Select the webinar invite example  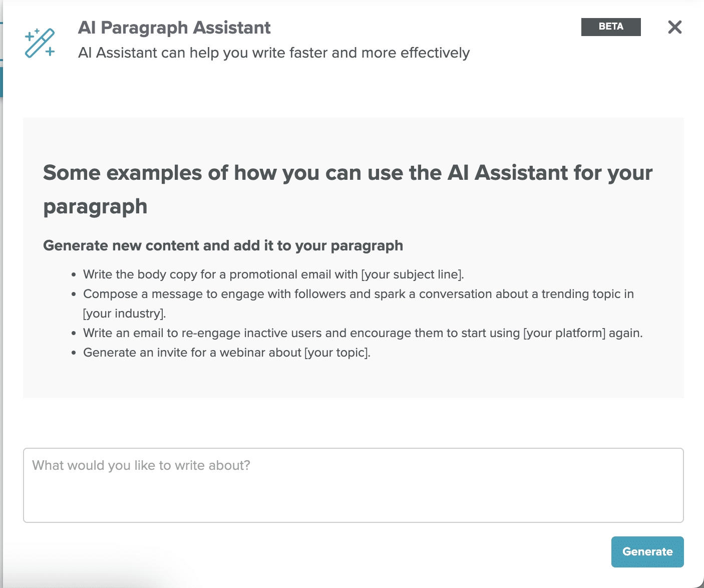tap(227, 353)
